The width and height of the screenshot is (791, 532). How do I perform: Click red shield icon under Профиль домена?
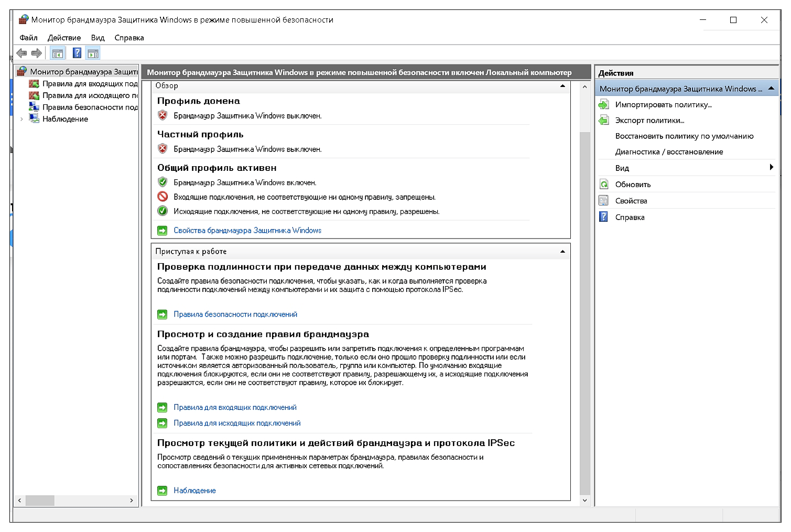pos(162,115)
